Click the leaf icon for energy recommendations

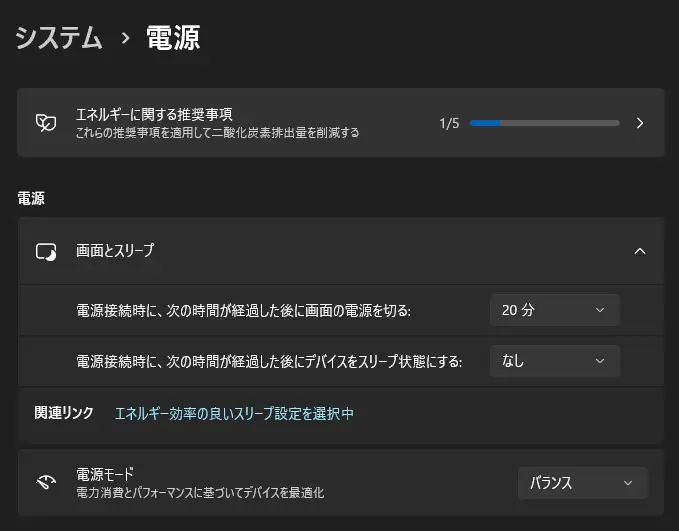pyautogui.click(x=46, y=123)
